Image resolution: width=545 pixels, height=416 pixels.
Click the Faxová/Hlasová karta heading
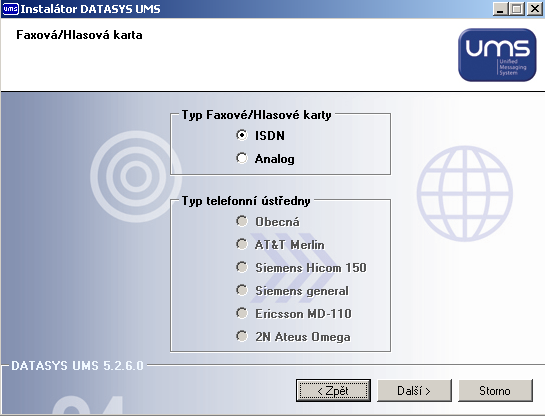click(79, 35)
